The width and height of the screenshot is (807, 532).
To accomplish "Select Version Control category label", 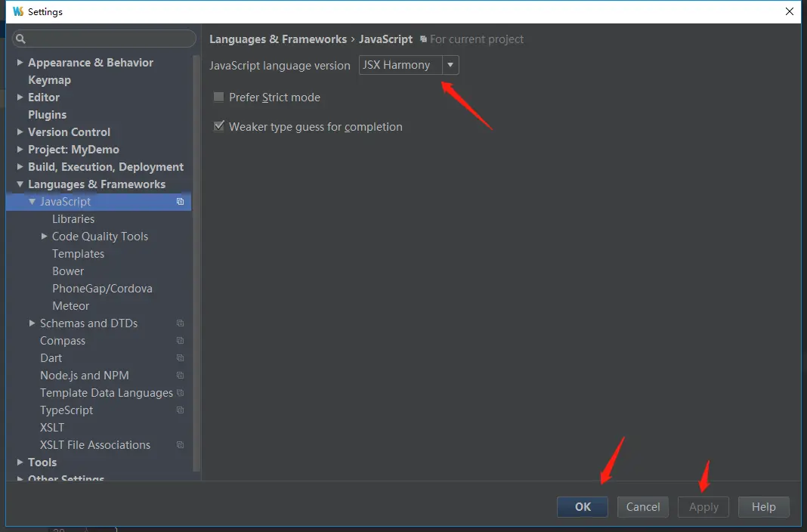I will pyautogui.click(x=69, y=132).
